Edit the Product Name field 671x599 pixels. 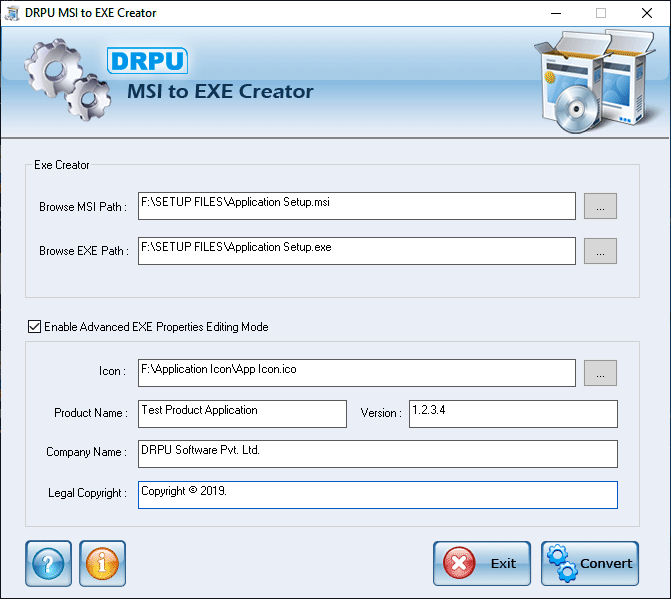point(242,414)
